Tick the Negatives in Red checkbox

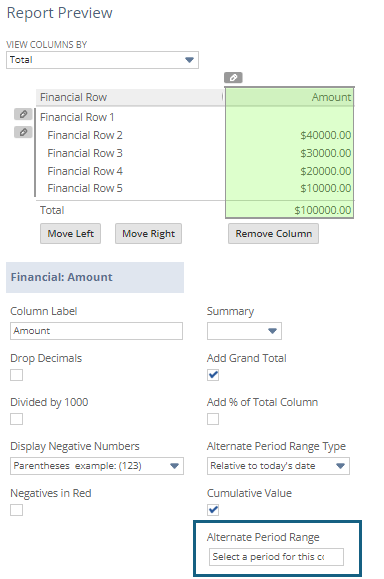pyautogui.click(x=17, y=510)
